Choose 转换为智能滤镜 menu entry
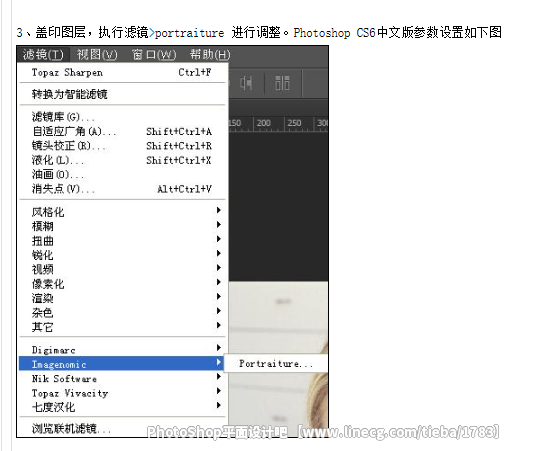 click(122, 94)
